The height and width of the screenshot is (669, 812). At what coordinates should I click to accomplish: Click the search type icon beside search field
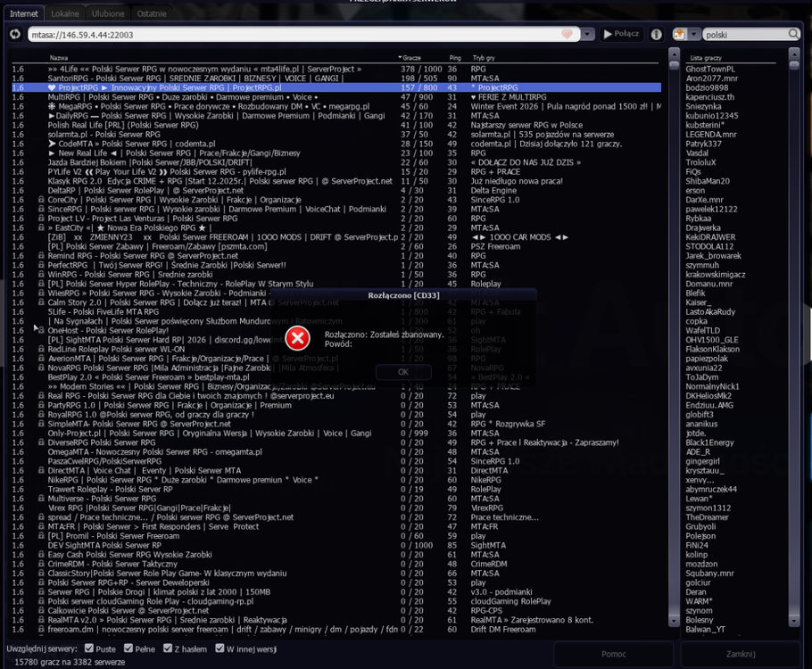[x=679, y=34]
